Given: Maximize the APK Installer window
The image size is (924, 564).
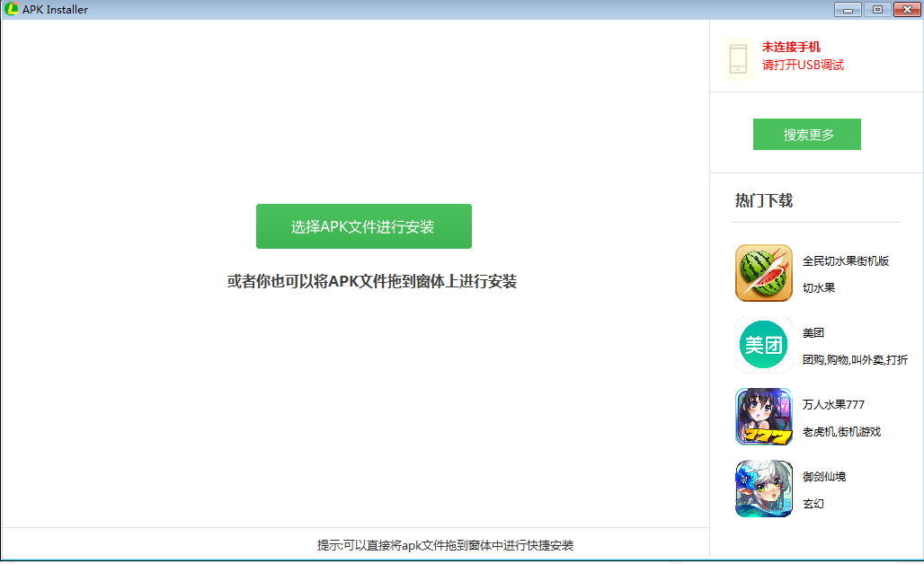Looking at the screenshot, I should click(x=876, y=10).
